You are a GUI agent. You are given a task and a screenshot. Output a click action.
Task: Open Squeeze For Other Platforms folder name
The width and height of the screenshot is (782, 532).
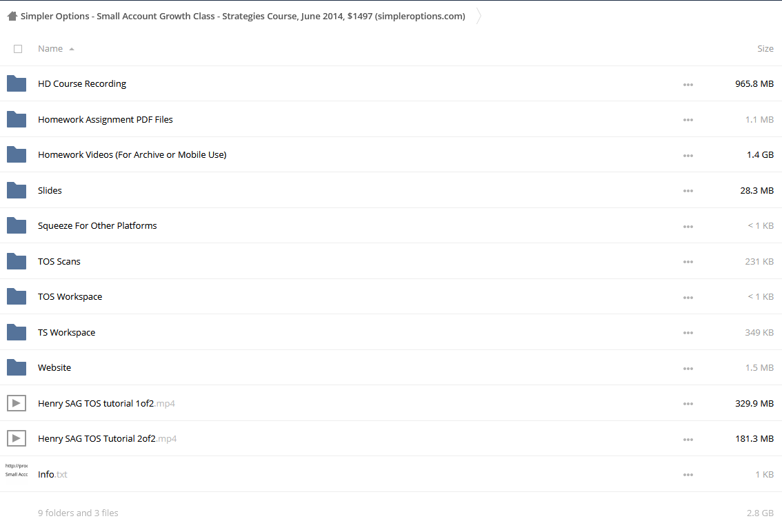[x=97, y=226]
